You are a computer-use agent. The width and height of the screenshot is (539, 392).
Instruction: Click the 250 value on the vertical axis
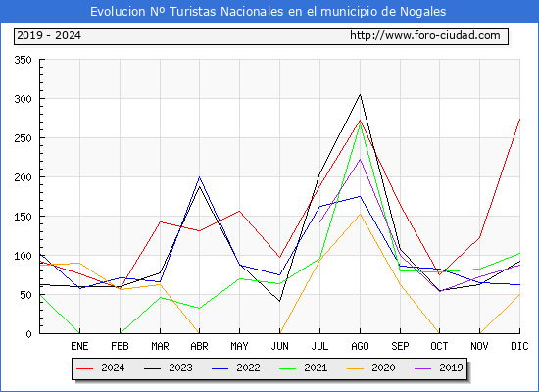pos(24,138)
